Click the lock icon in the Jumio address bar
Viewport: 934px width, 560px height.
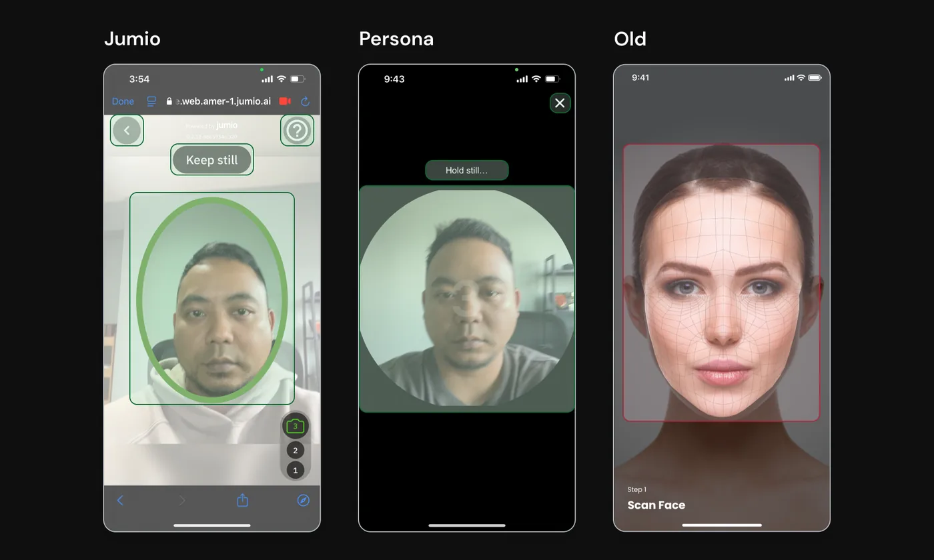coord(169,101)
